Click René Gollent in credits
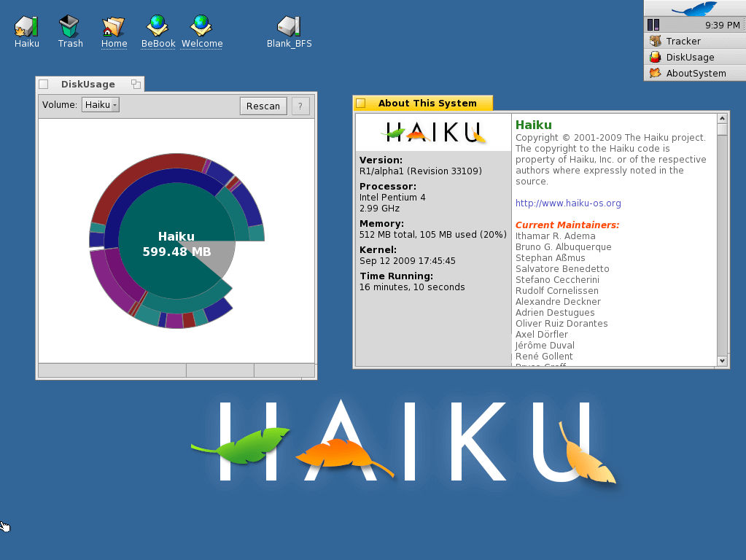 (544, 357)
